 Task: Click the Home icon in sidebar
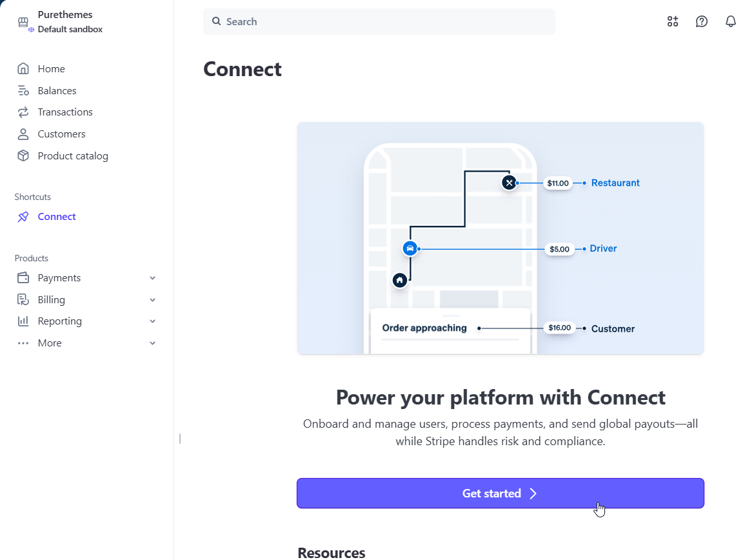(x=23, y=69)
